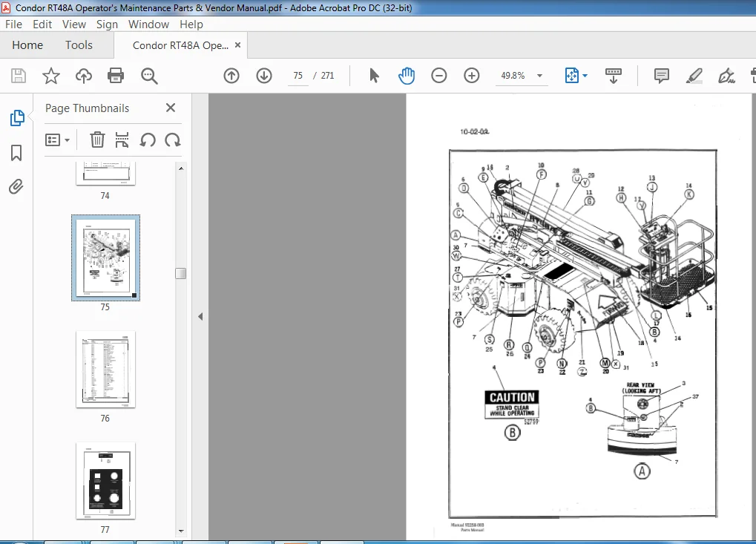Open the Bookmarks panel icon
756x544 pixels.
[x=16, y=153]
